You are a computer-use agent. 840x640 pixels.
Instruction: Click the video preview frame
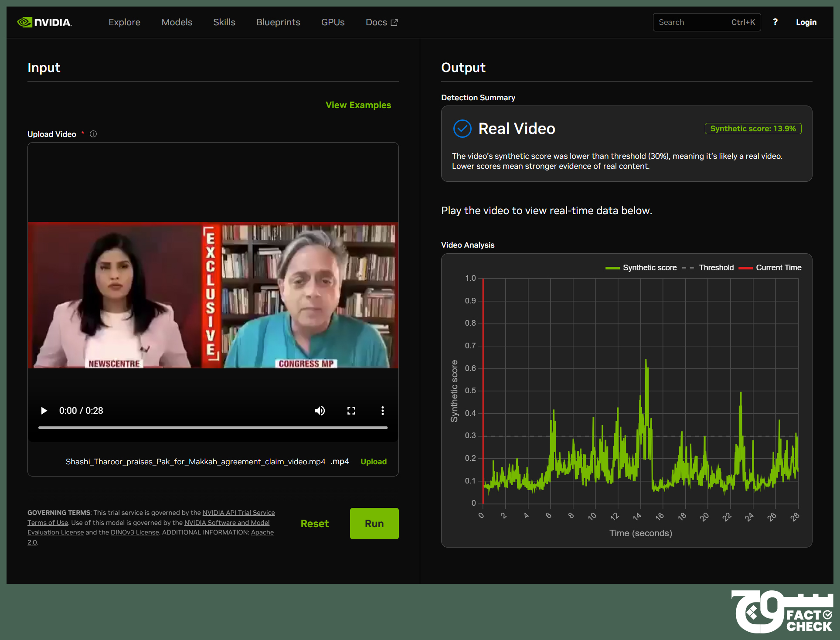click(x=213, y=295)
